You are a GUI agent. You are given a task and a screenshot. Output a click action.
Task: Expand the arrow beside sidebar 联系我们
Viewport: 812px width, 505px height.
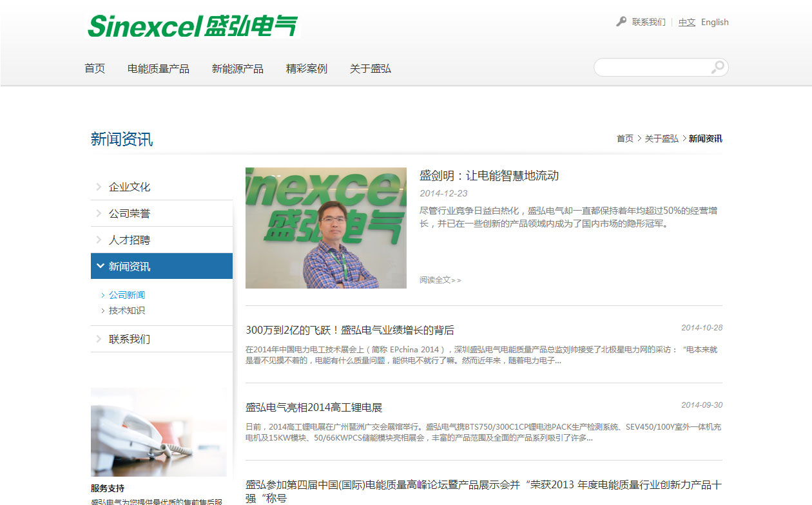click(99, 339)
